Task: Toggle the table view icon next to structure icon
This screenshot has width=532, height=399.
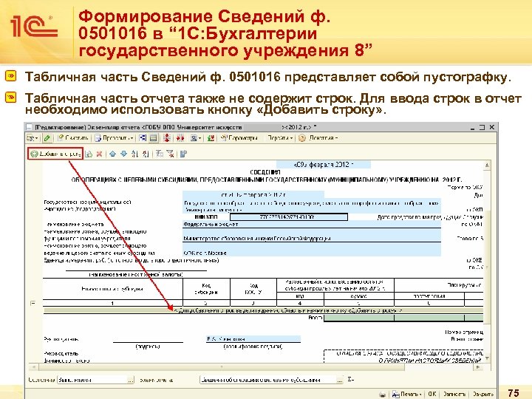Action: [x=154, y=138]
